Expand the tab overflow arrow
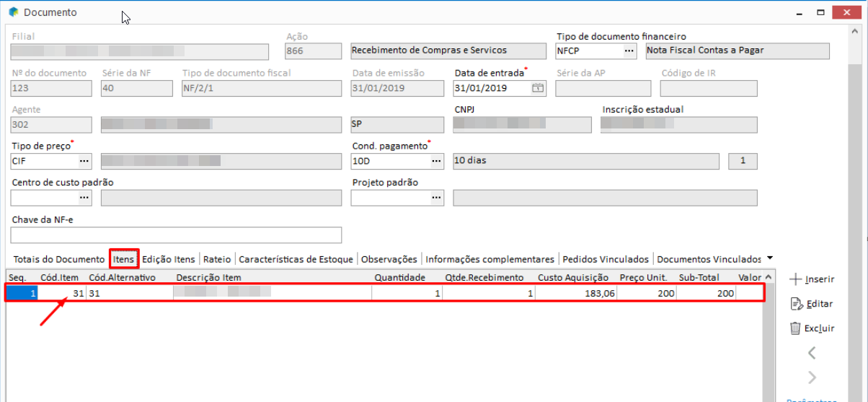Image resolution: width=868 pixels, height=402 pixels. [x=770, y=258]
